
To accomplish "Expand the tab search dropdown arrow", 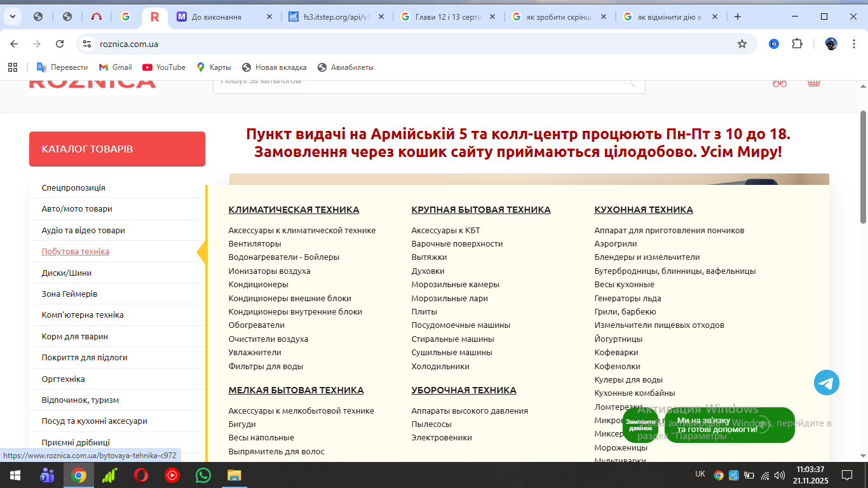I will (x=12, y=17).
